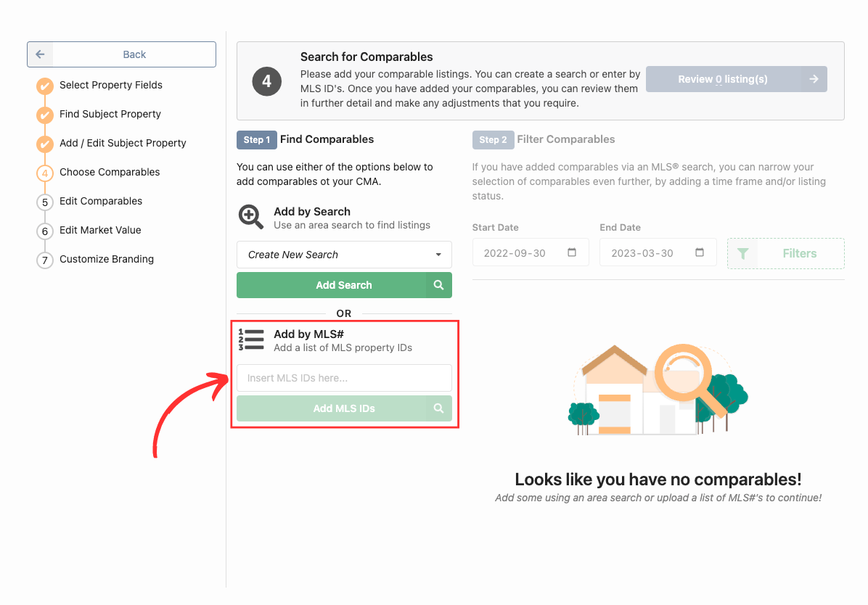
Task: Click the back arrow icon
Action: (x=40, y=54)
